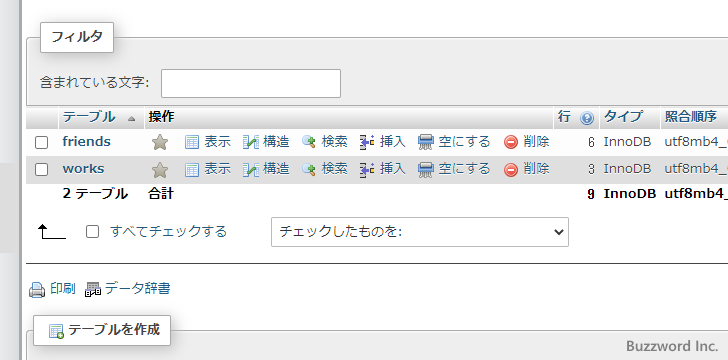The width and height of the screenshot is (728, 360).
Task: Toggle sort arrow on テーブル column
Action: [131, 119]
